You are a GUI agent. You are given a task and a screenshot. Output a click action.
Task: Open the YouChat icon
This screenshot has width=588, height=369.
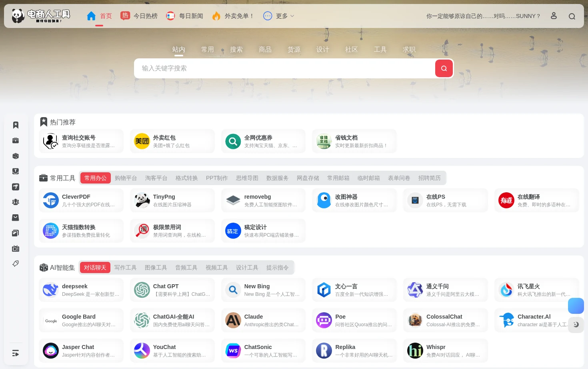142,351
